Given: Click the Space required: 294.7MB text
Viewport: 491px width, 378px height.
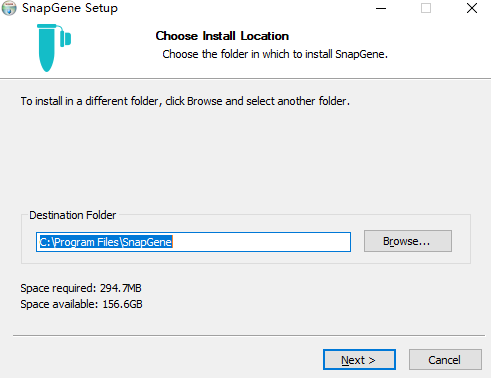Looking at the screenshot, I should coord(81,288).
